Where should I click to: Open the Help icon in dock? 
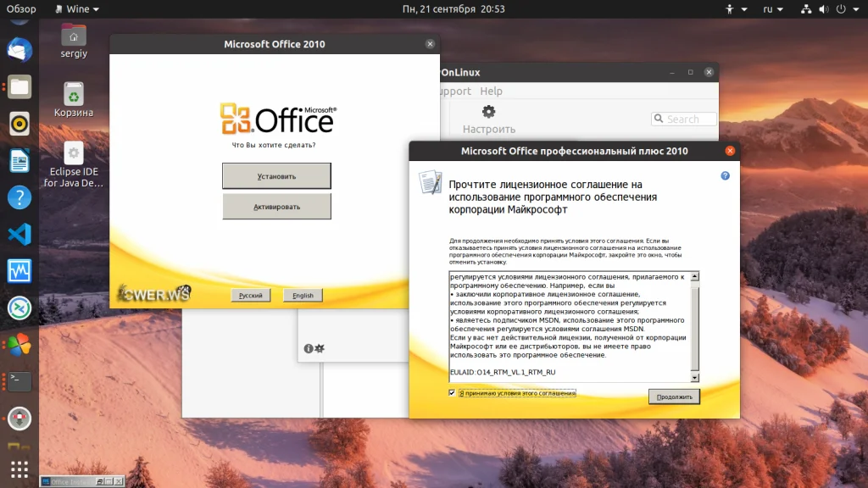click(x=19, y=197)
